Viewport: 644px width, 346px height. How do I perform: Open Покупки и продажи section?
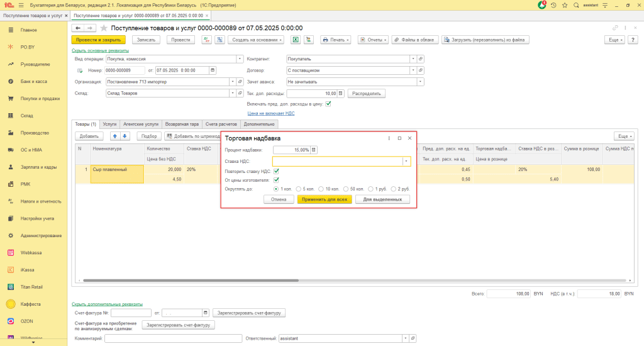(x=40, y=99)
